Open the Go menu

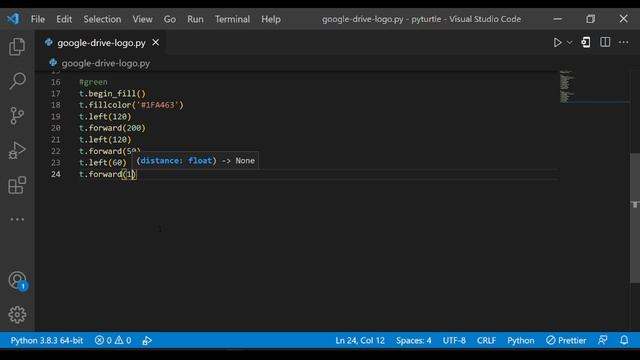170,19
